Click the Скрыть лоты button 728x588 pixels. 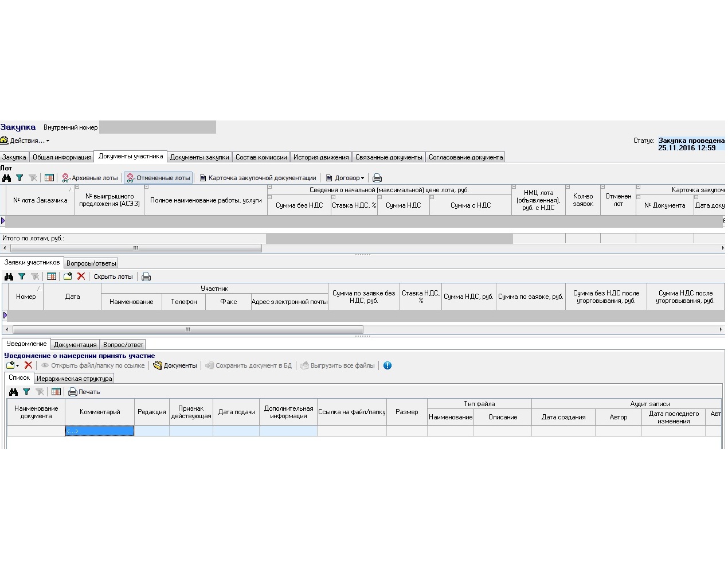coord(113,277)
